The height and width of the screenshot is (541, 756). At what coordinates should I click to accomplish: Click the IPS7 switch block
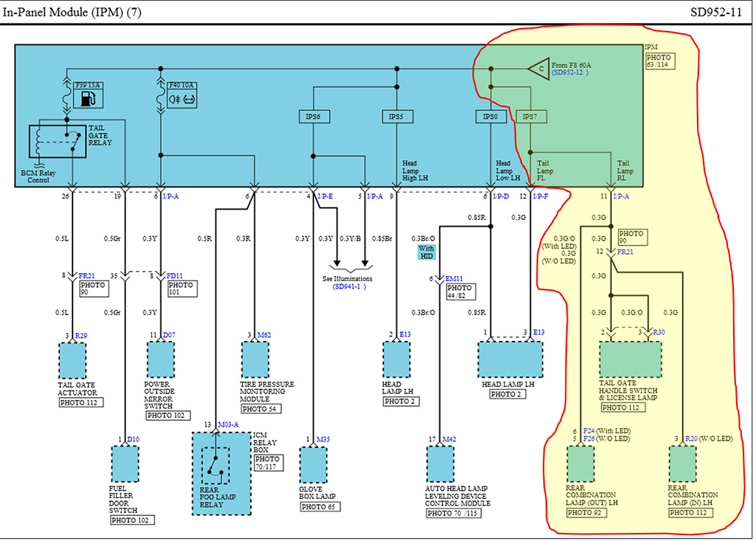point(530,117)
